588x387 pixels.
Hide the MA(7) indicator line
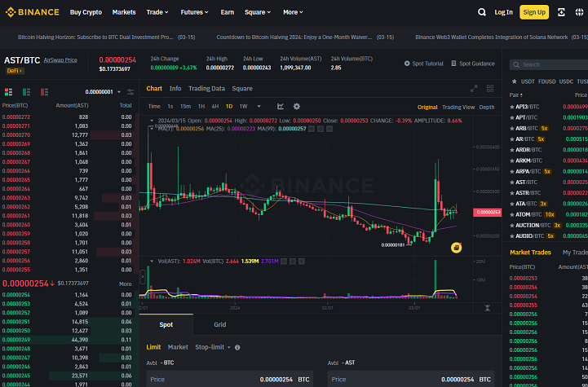[312, 129]
